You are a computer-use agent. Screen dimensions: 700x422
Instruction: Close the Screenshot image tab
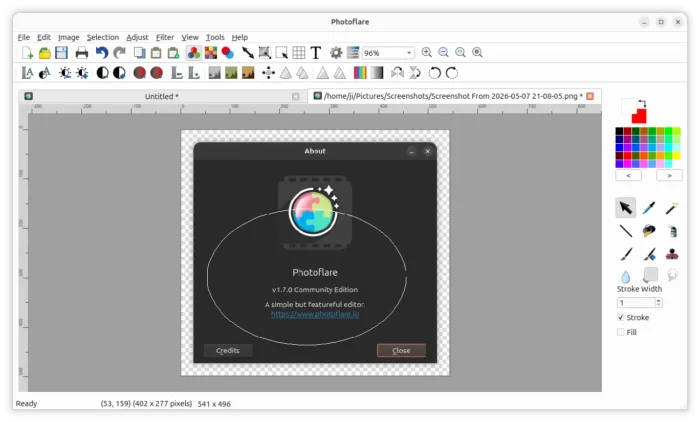tap(590, 96)
